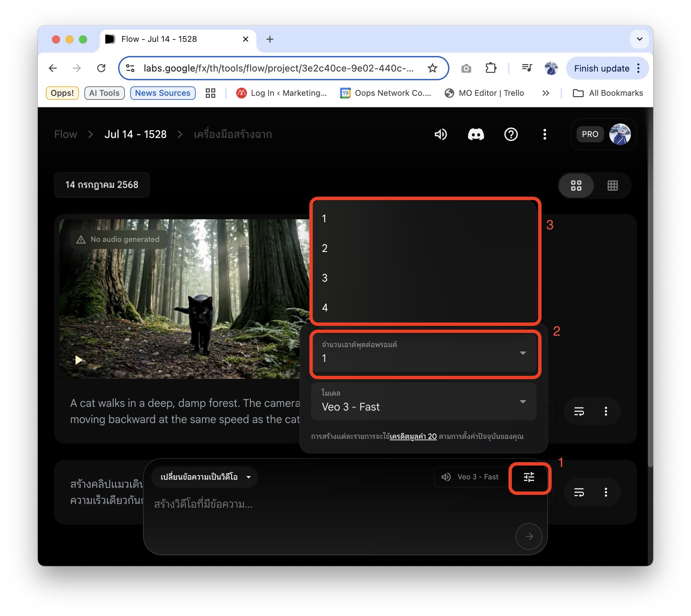Click the Veo 3 - Fast model chip
The height and width of the screenshot is (616, 691).
[470, 477]
